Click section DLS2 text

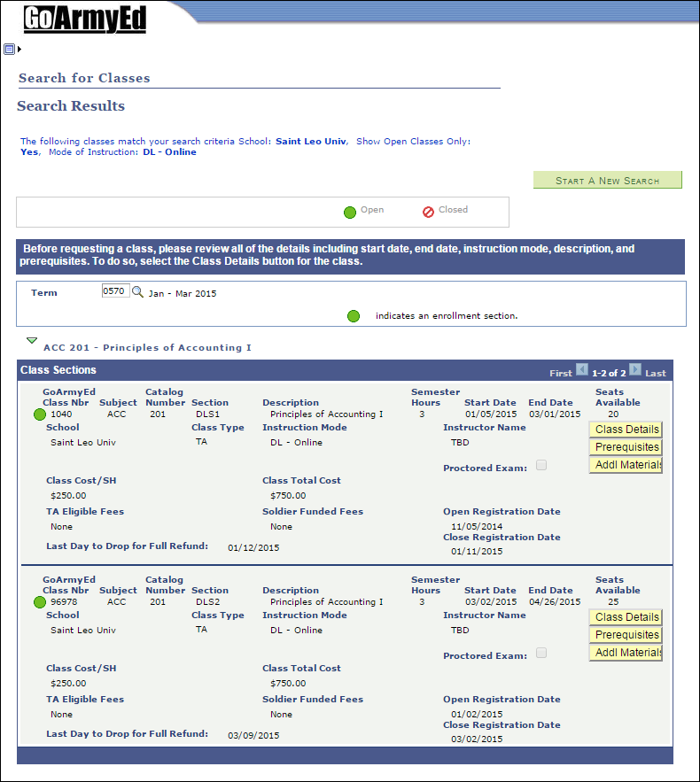[x=207, y=602]
